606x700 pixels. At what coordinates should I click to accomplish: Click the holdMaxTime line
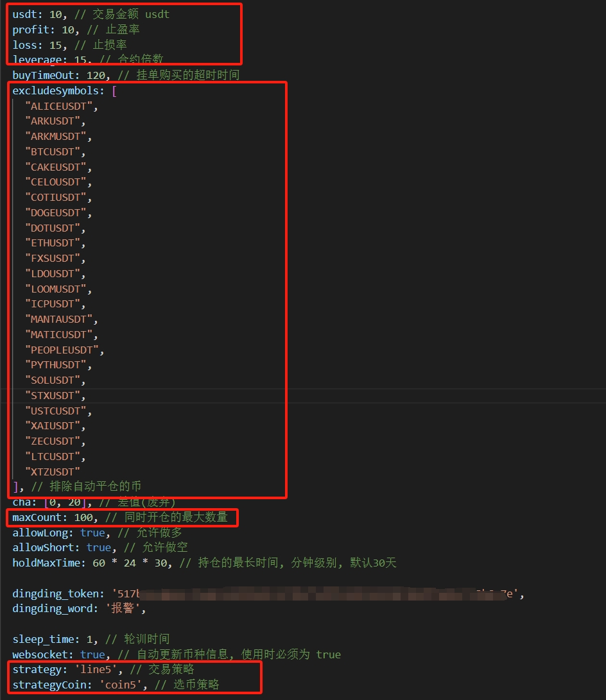[205, 563]
